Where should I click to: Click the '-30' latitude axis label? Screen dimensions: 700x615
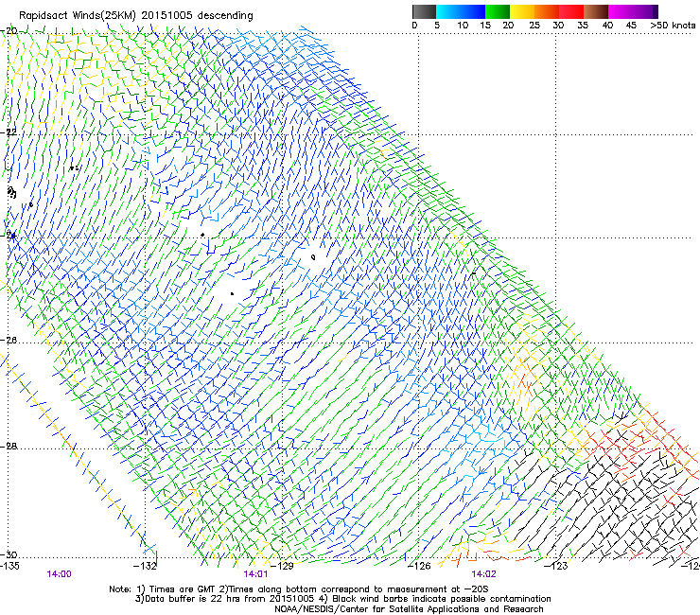[9, 554]
